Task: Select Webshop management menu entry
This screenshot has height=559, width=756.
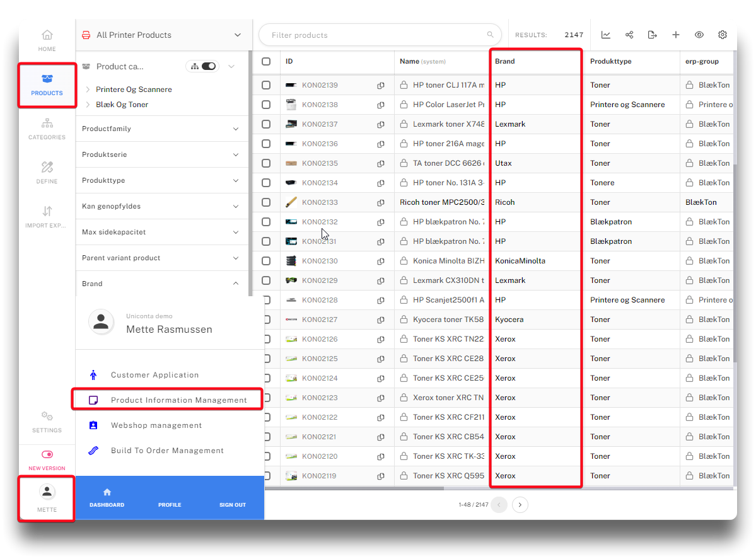Action: click(x=156, y=425)
